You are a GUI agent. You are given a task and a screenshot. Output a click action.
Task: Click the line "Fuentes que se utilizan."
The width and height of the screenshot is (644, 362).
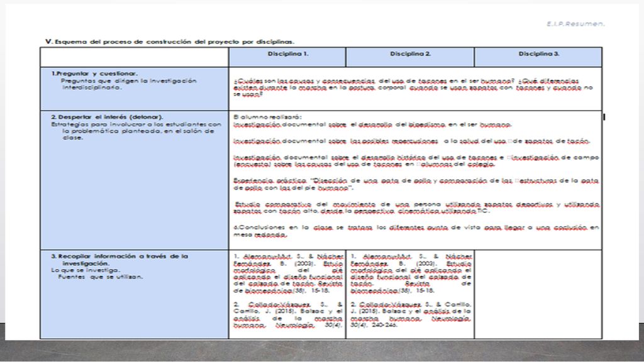pyautogui.click(x=100, y=277)
